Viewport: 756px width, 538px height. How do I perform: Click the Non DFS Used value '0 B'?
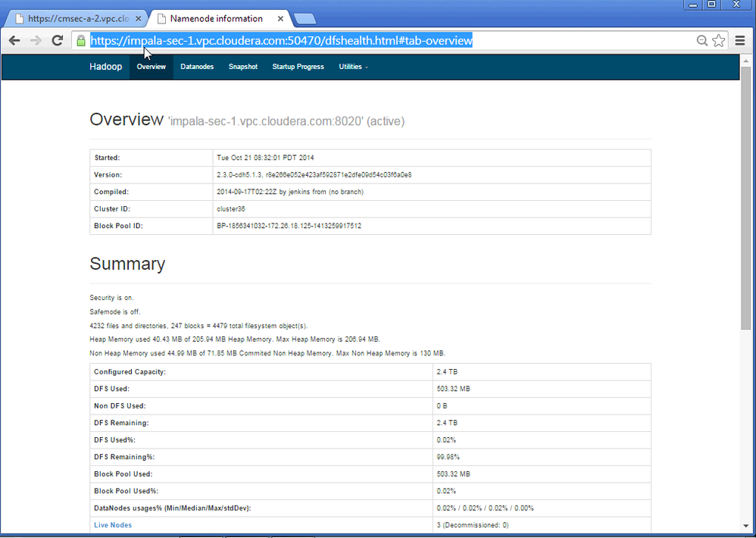tap(442, 406)
